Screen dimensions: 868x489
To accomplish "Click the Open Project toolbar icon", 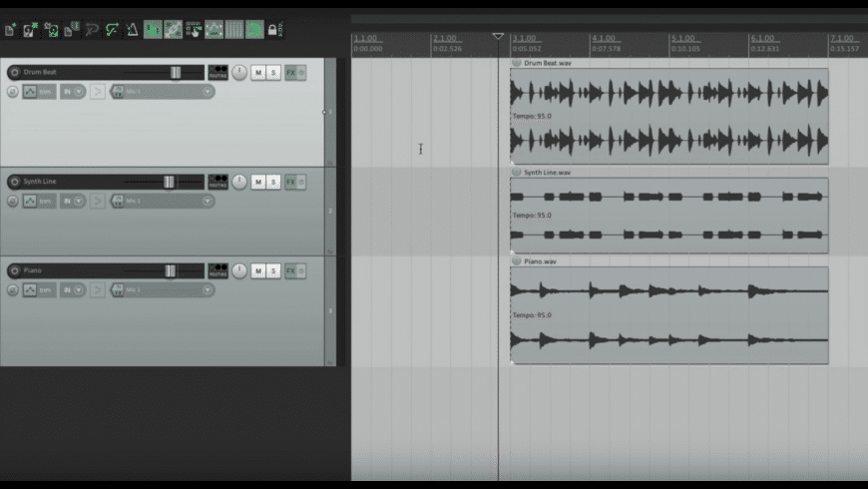I will [x=31, y=30].
